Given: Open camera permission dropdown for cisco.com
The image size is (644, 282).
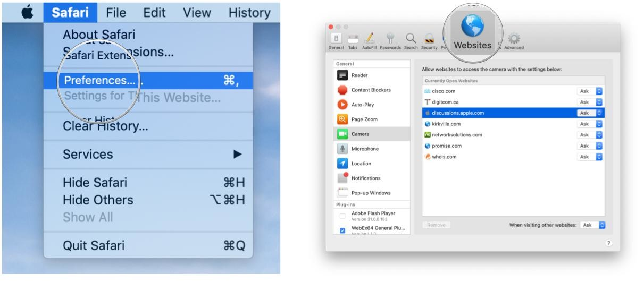Looking at the screenshot, I should click(590, 91).
